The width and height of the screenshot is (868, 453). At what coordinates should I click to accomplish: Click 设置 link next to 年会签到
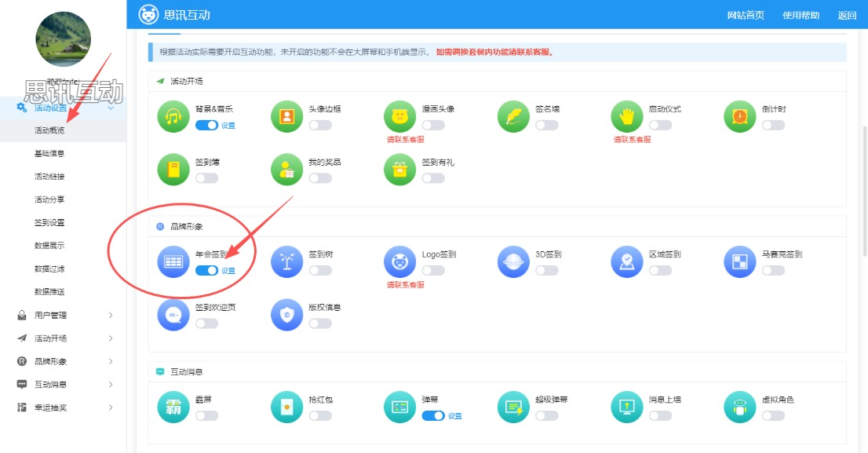coord(228,271)
